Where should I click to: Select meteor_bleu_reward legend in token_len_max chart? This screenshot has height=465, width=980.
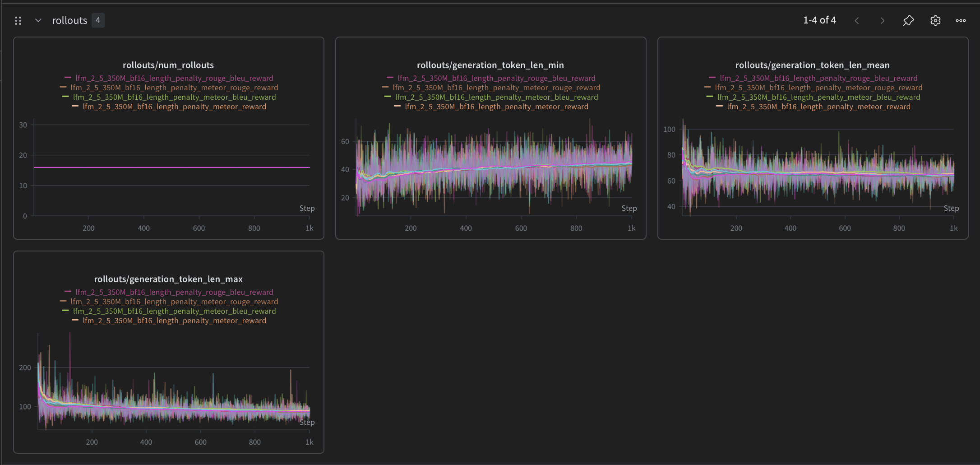[x=174, y=311]
